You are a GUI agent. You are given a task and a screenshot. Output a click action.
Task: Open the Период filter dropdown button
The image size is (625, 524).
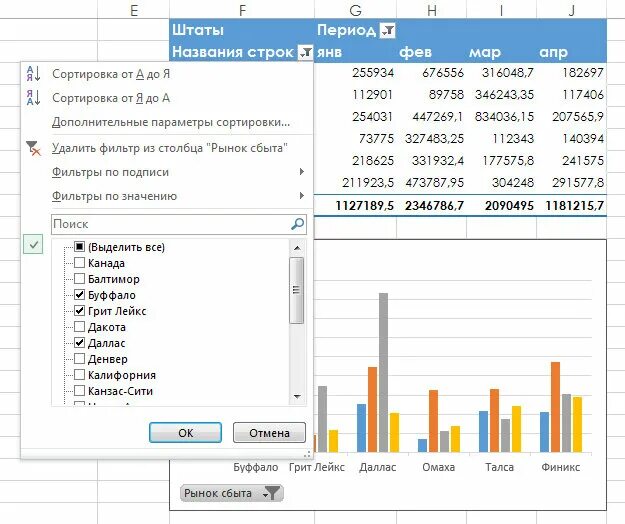click(x=387, y=30)
